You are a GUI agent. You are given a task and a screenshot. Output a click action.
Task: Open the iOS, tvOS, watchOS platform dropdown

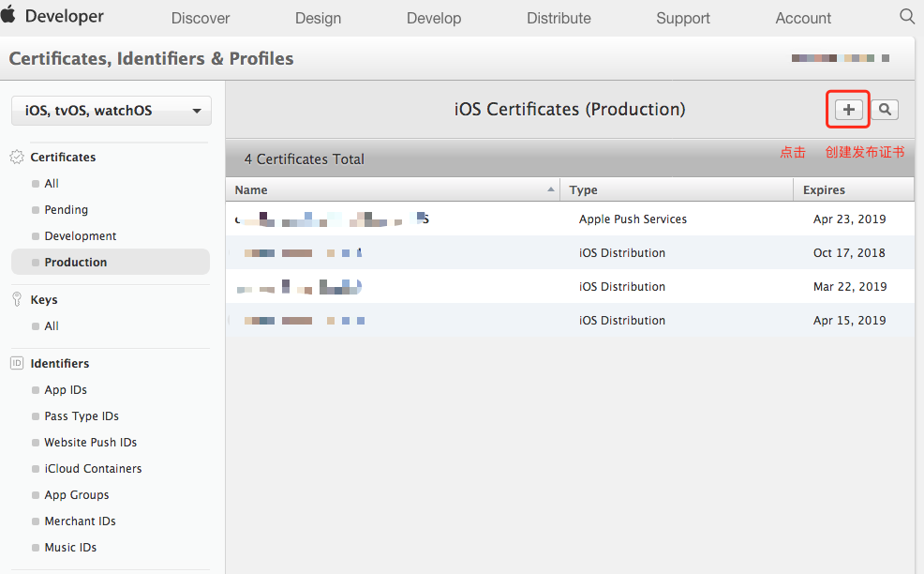tap(112, 111)
